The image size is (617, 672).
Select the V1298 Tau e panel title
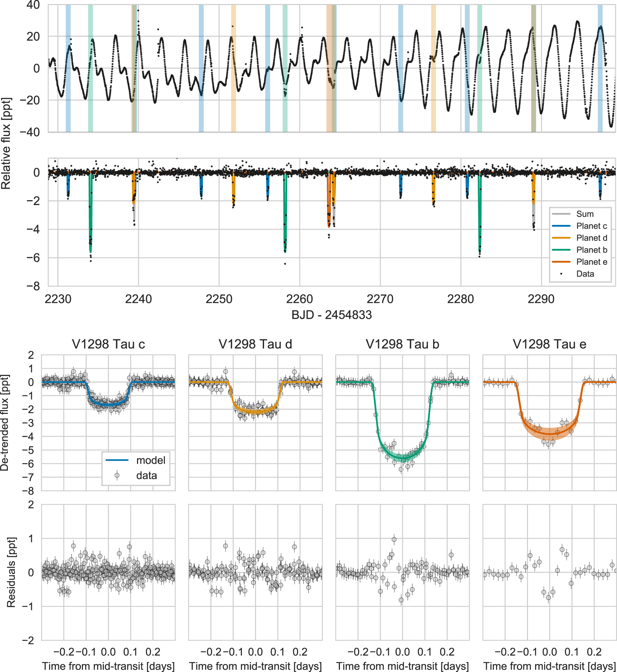(x=549, y=344)
